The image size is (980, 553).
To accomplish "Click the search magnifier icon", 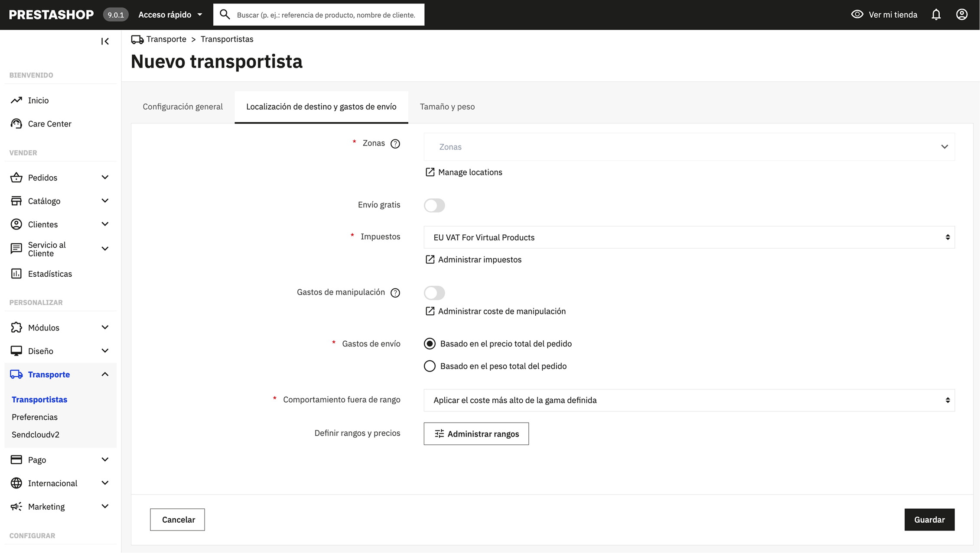I will 225,14.
